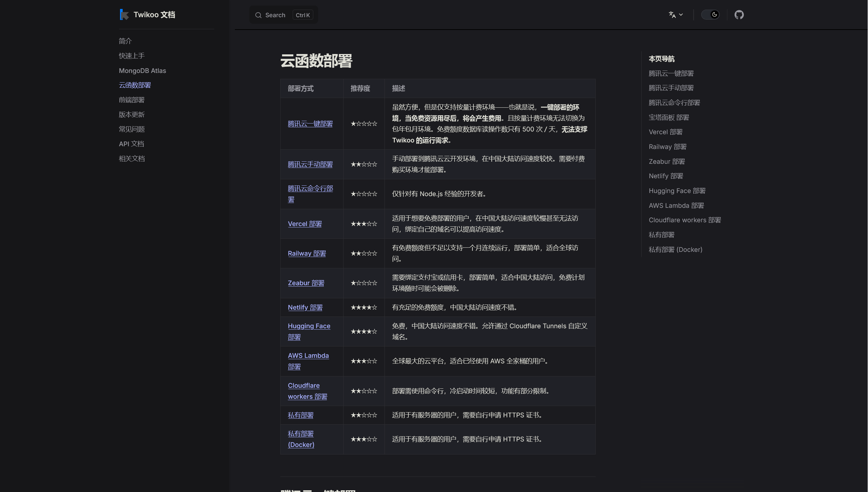Viewport: 868px width, 492px height.
Task: Click text 有充足的免费额度 in Netlify row
Action: pyautogui.click(x=417, y=308)
